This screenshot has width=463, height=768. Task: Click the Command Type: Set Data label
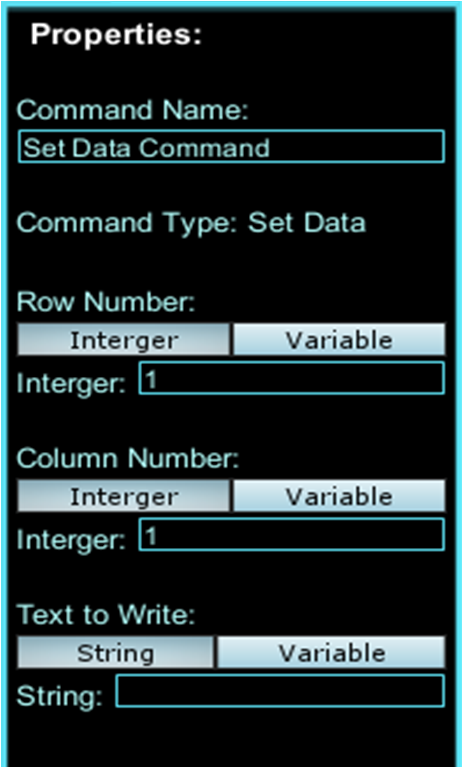192,224
